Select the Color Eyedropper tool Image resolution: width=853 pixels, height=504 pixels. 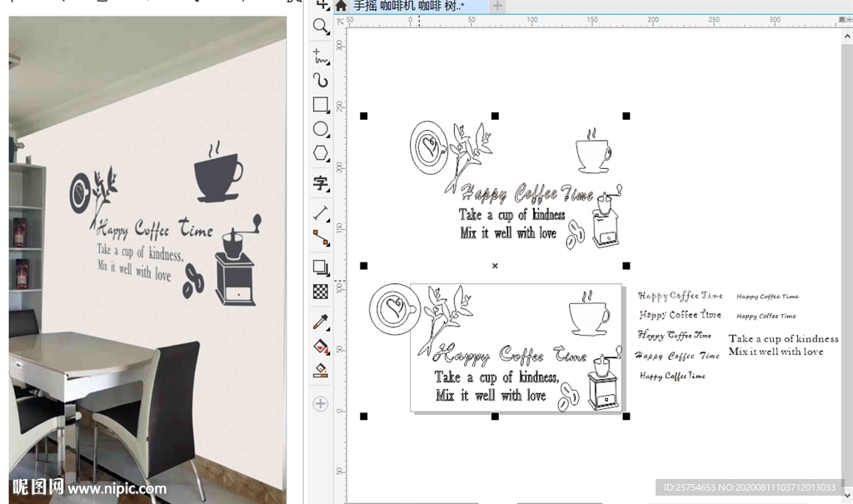tap(321, 322)
